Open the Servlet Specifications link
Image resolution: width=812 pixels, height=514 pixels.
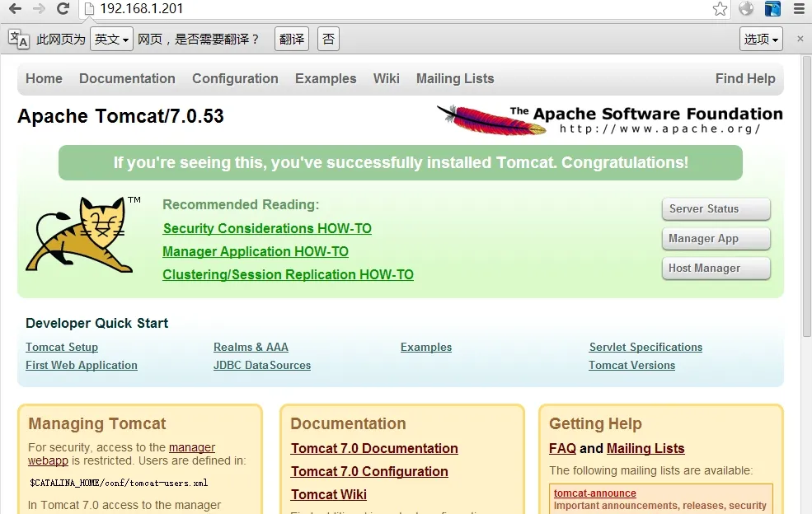tap(645, 348)
